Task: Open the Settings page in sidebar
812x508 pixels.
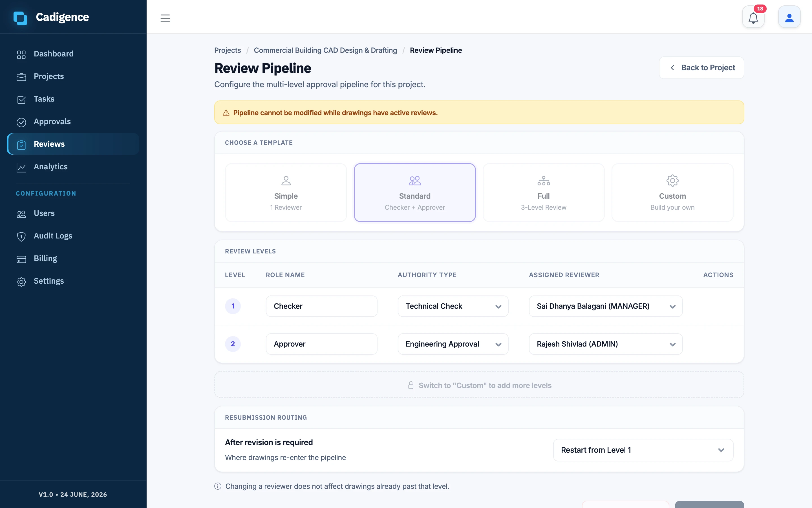Action: coord(73,281)
